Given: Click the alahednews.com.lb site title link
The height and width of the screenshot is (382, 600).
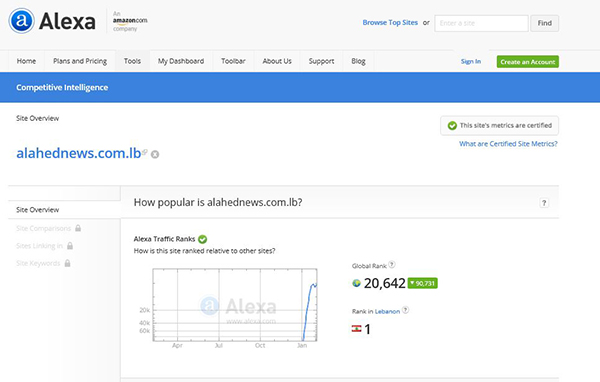Looking at the screenshot, I should [x=79, y=153].
